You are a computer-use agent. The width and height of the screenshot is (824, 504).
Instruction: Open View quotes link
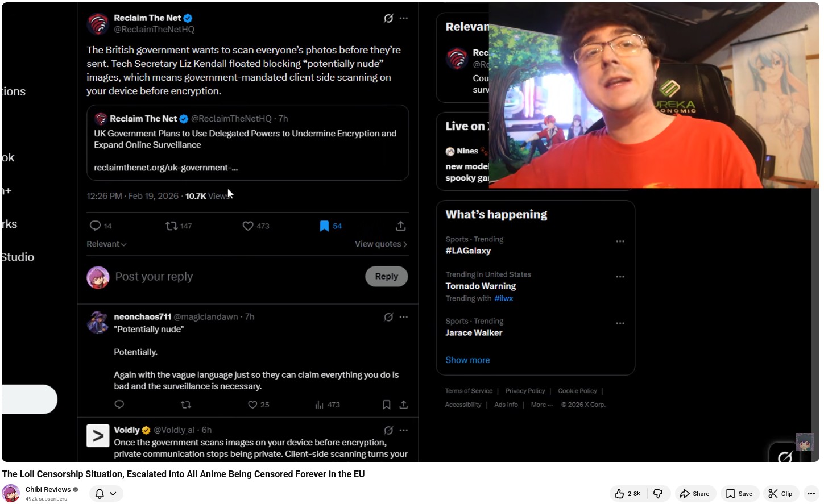pos(380,244)
